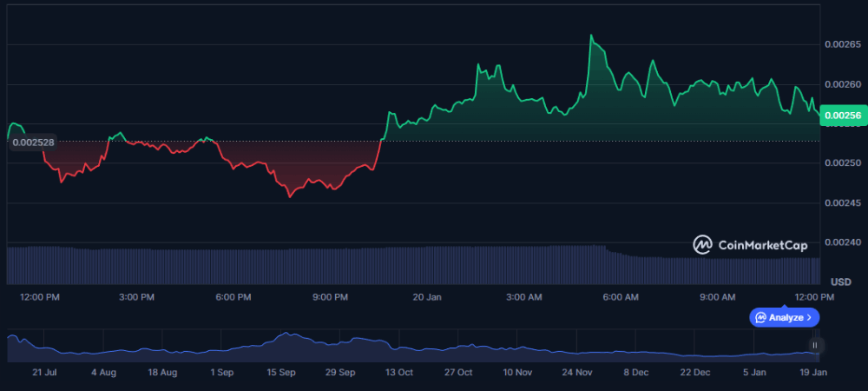Click the 0.00240 price axis label

[x=843, y=242]
